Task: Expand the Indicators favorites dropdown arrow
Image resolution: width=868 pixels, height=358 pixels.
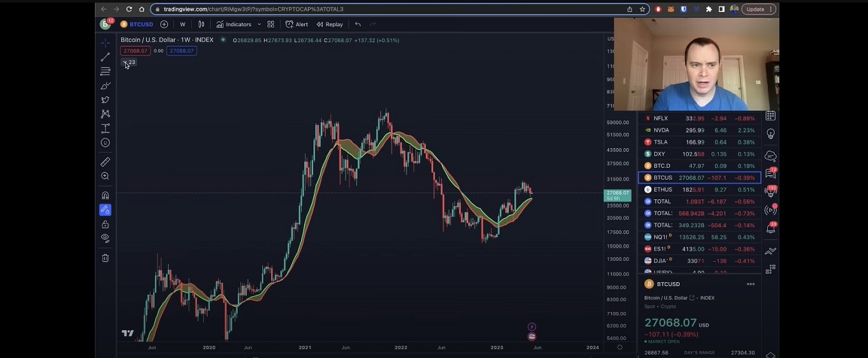Action: (259, 24)
